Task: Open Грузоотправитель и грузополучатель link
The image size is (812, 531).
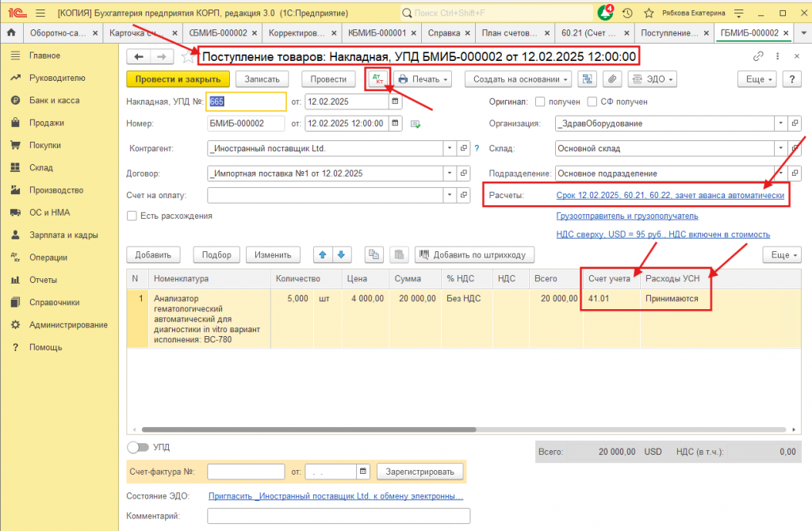Action: pos(627,216)
